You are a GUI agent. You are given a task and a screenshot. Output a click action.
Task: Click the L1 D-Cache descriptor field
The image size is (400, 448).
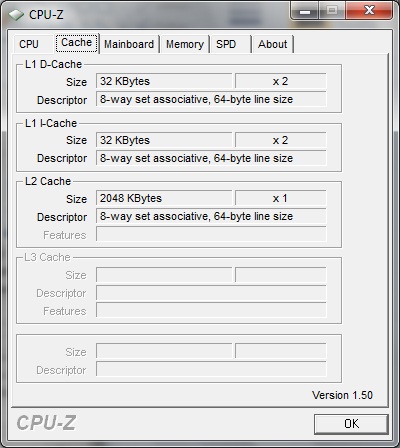tap(211, 99)
